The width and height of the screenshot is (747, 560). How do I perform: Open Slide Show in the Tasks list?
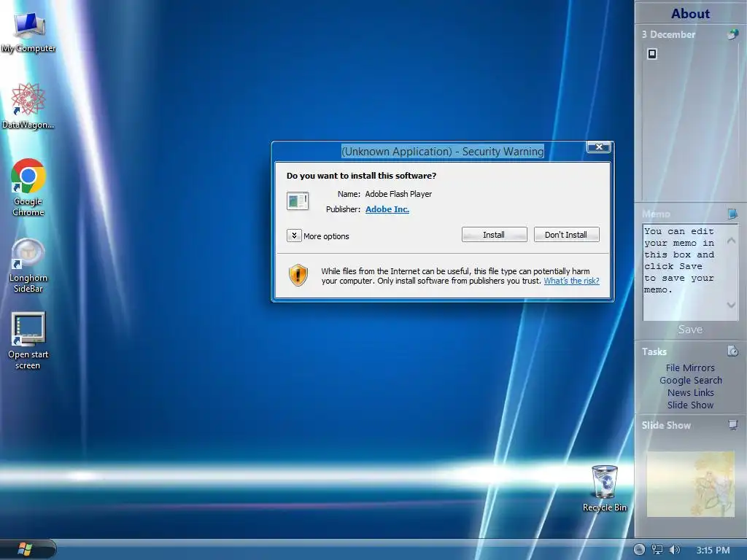click(x=690, y=405)
